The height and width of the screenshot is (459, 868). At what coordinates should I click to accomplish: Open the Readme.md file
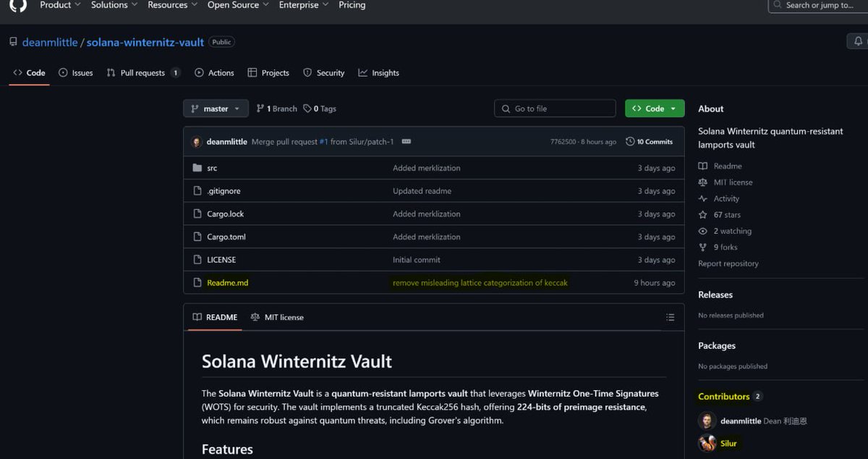[x=227, y=283]
